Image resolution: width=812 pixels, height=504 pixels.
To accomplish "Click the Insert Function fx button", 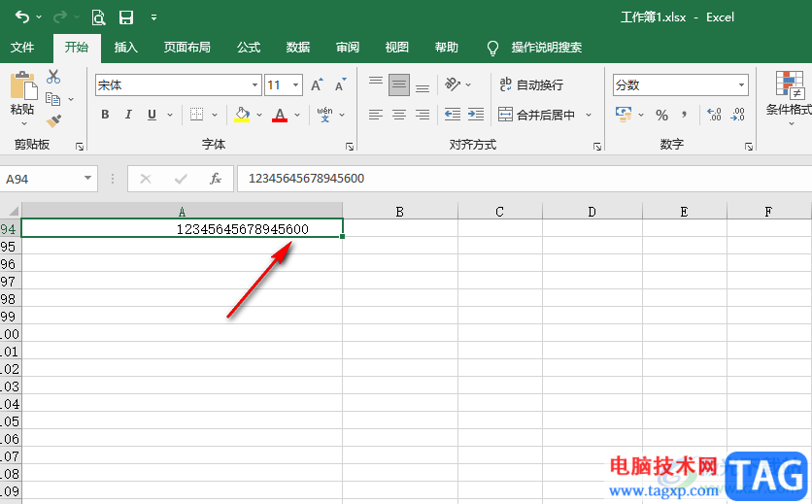I will pos(216,179).
